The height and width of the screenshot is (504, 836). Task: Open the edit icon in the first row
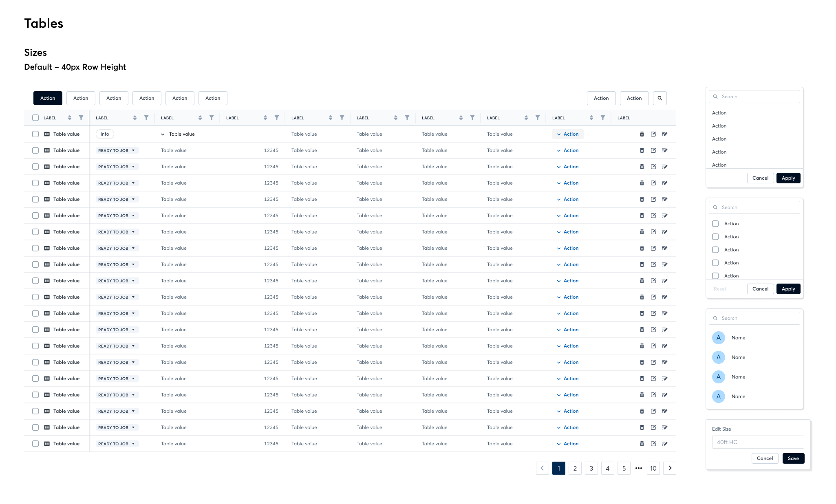(653, 134)
